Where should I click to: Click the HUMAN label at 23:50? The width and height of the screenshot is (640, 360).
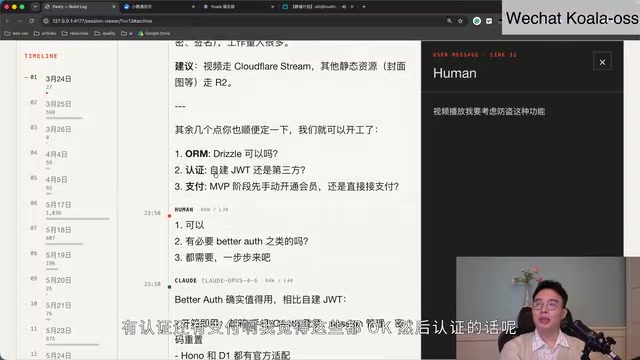pyautogui.click(x=184, y=209)
